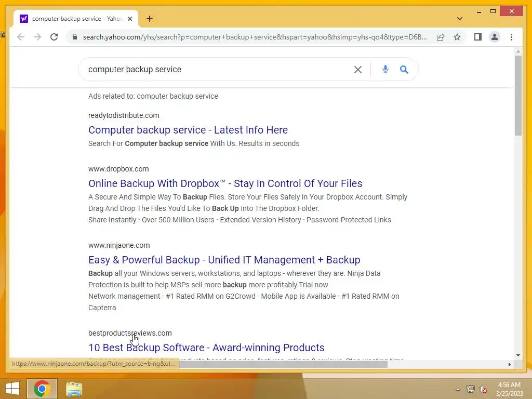Open File Explorer from taskbar
The image size is (532, 399).
(x=74, y=389)
